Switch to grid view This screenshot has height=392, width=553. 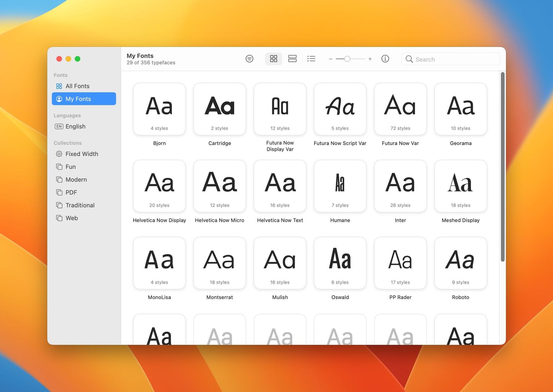click(273, 59)
